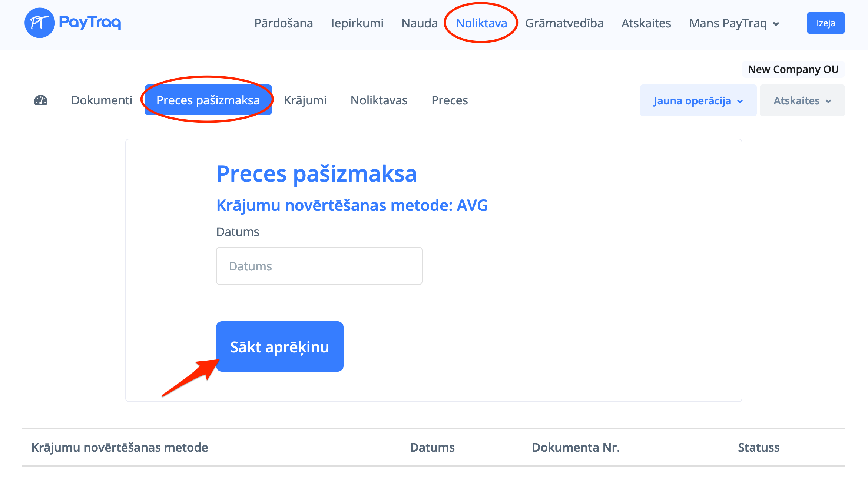Click the Datums input field
Screen dimensions: 868x478
click(319, 266)
